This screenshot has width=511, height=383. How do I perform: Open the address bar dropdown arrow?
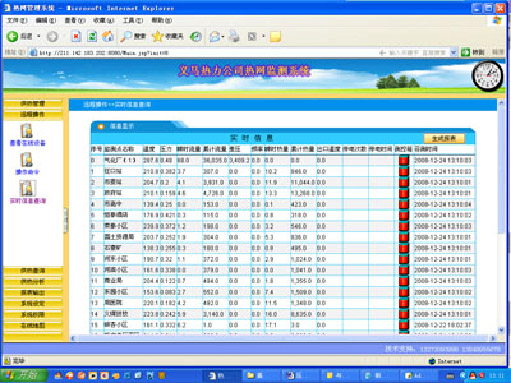point(453,52)
